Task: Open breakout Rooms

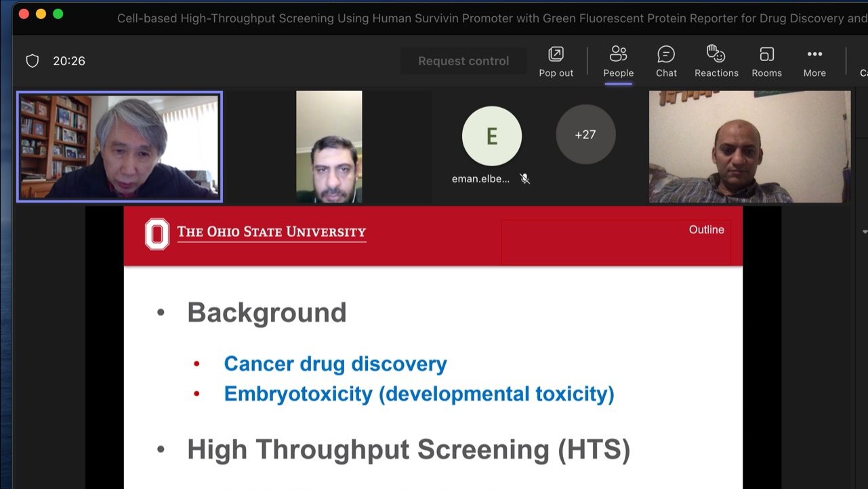Action: (766, 61)
